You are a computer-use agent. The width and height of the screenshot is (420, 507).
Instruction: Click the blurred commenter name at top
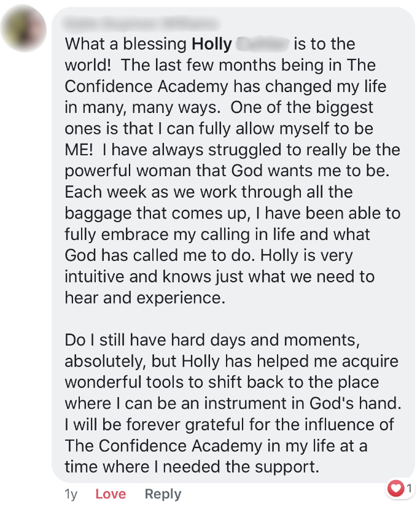[141, 23]
